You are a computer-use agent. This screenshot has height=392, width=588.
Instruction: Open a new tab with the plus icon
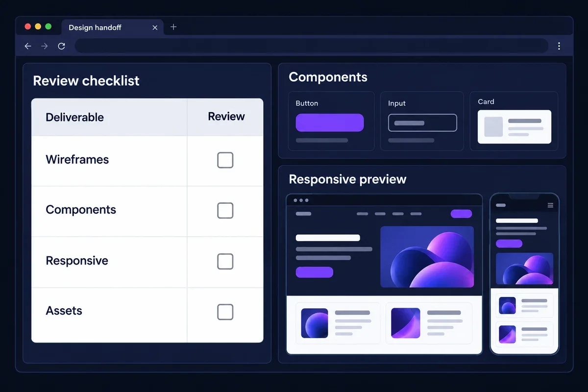coord(173,27)
